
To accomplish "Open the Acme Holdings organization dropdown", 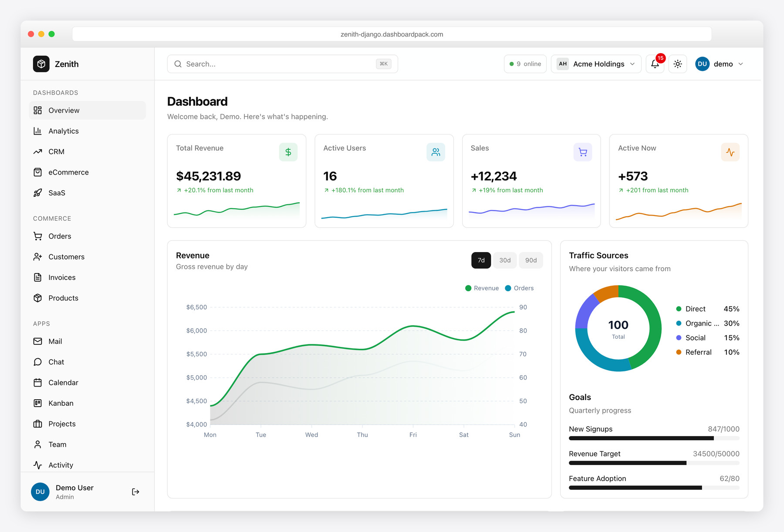I will (596, 64).
